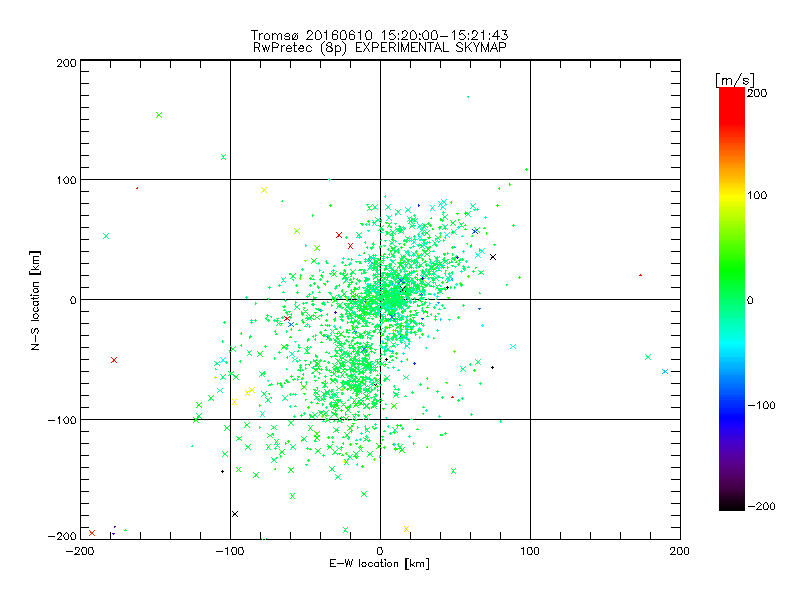Click the plot title starting with Tromsø 20160610

pyautogui.click(x=379, y=35)
